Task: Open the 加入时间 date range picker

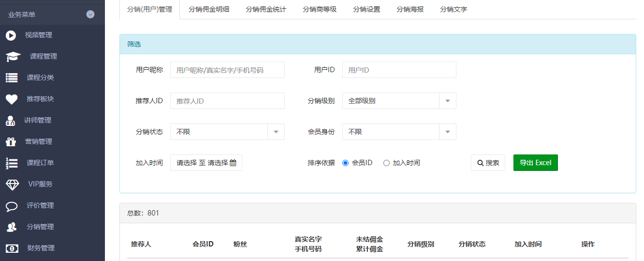Action: (x=206, y=163)
